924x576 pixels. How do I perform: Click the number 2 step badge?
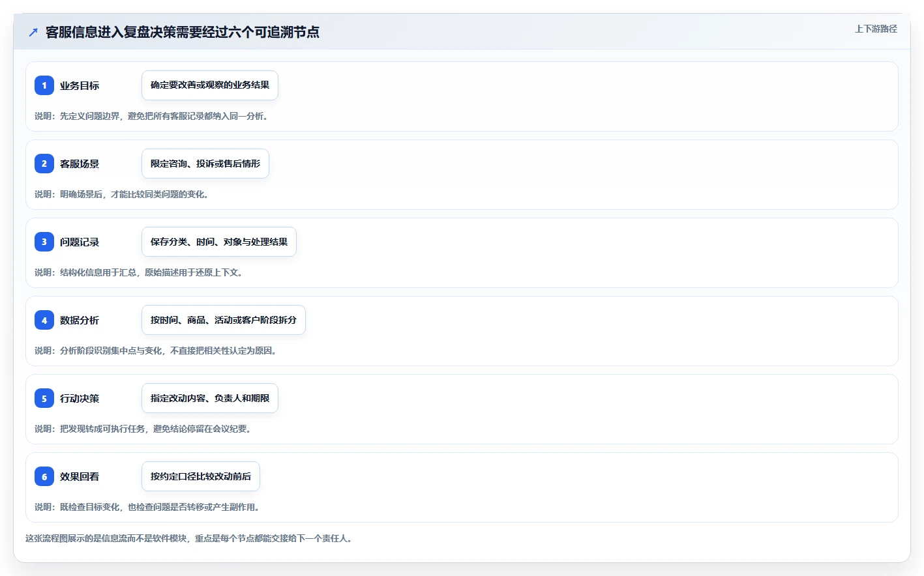pyautogui.click(x=44, y=164)
